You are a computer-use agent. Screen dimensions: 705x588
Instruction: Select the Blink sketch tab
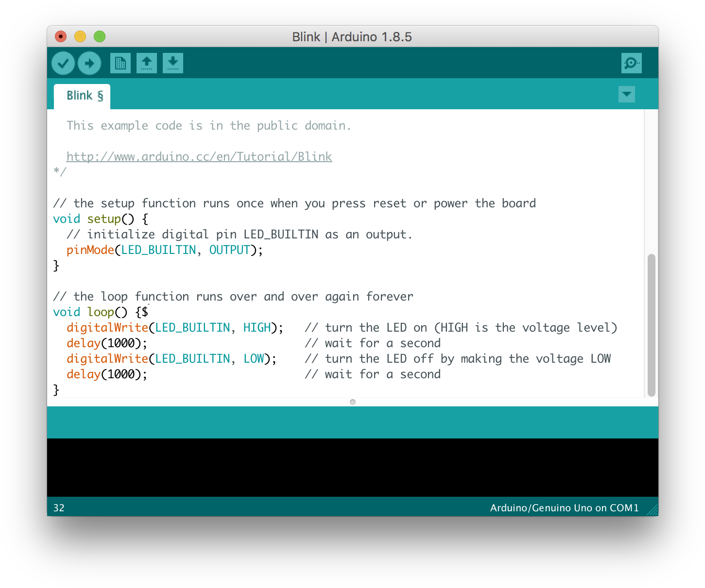pyautogui.click(x=82, y=96)
